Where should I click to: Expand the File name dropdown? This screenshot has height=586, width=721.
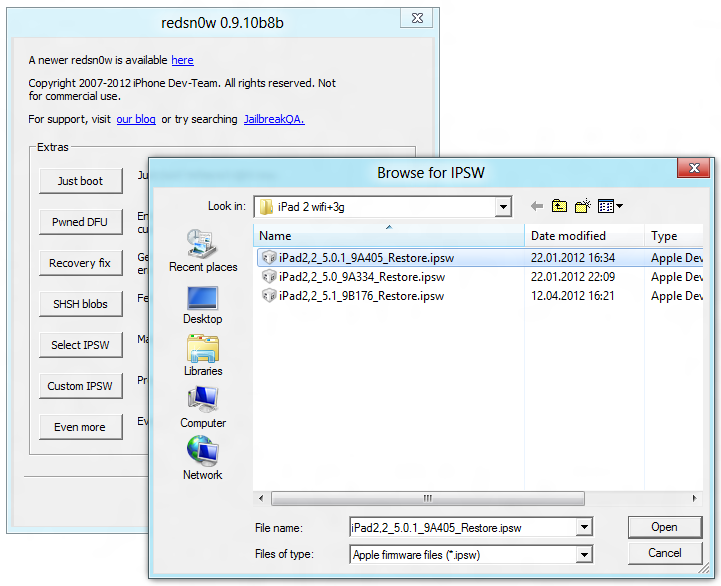tap(584, 527)
